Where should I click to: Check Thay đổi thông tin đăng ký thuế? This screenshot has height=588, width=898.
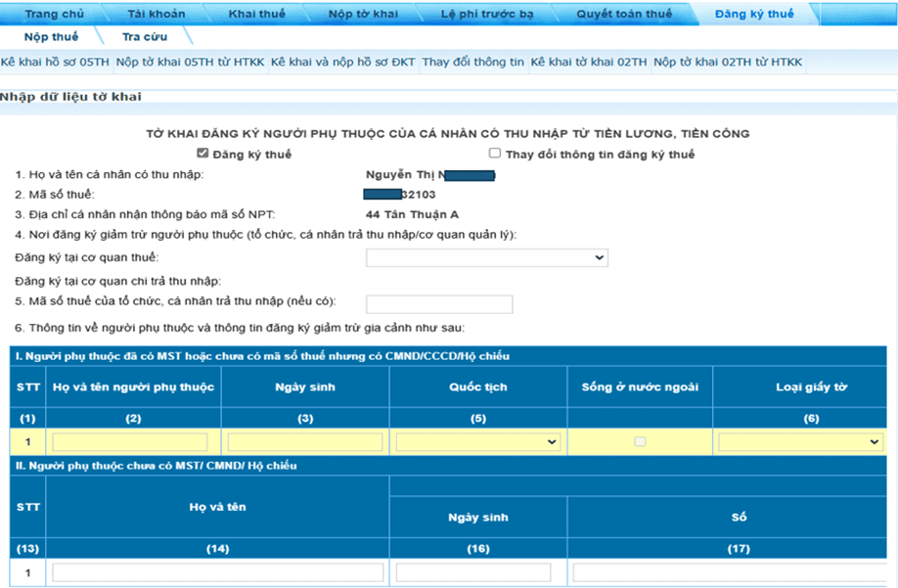pyautogui.click(x=495, y=154)
